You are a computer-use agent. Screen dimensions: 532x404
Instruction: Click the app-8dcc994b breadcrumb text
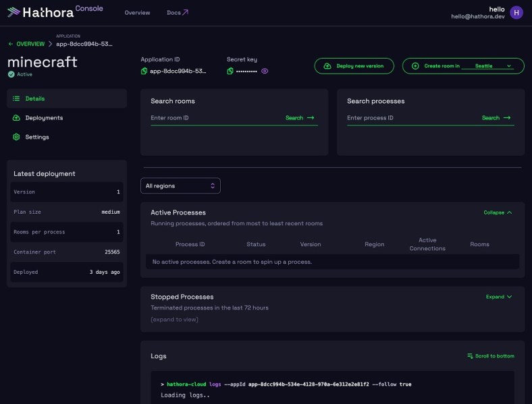coord(84,44)
